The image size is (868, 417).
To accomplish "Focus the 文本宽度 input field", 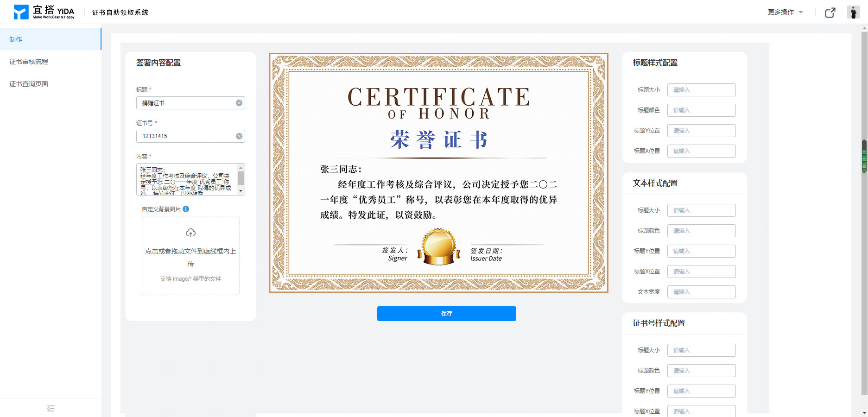I will click(x=701, y=292).
